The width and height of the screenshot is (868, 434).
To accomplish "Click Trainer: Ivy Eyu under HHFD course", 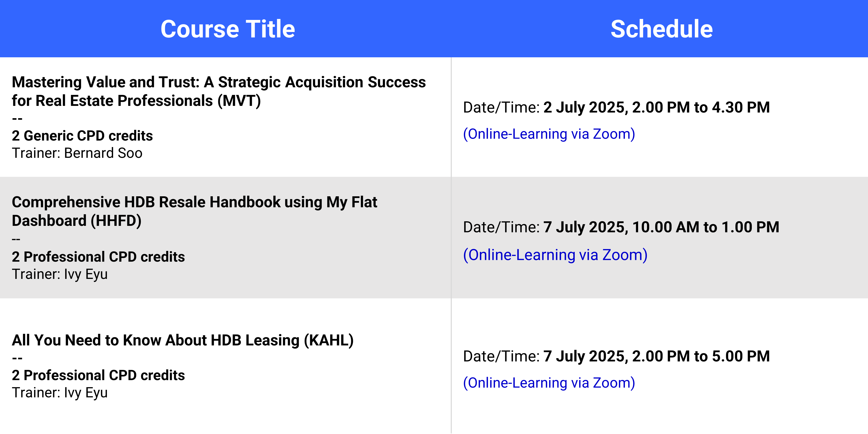I will (60, 274).
